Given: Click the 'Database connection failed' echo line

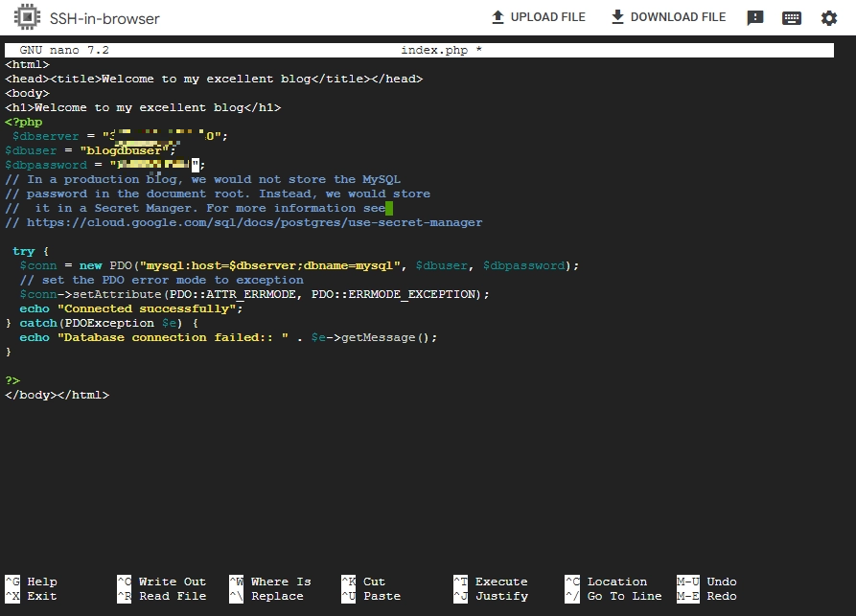Looking at the screenshot, I should [228, 337].
